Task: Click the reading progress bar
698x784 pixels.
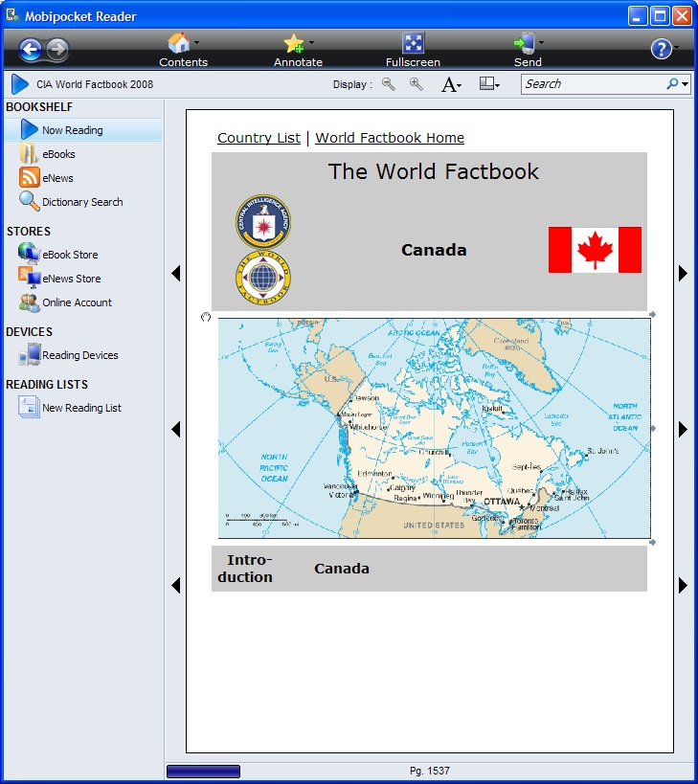Action: (204, 772)
